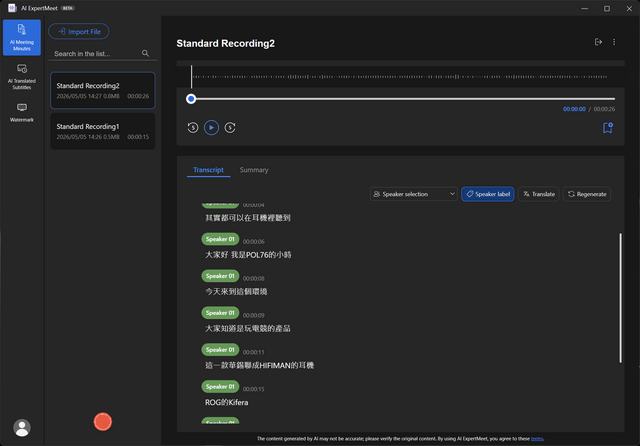Viewport: 640px width, 446px height.
Task: Click the search magnifier icon
Action: [145, 53]
